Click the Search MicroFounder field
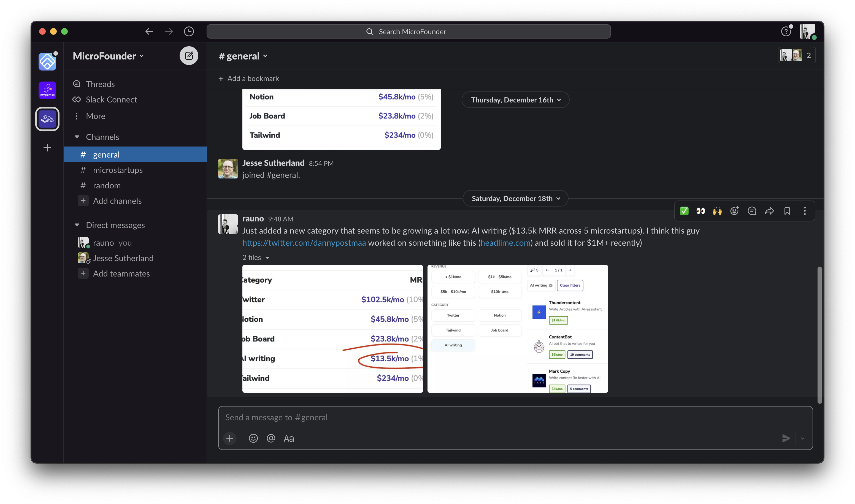Image resolution: width=855 pixels, height=504 pixels. coord(408,32)
